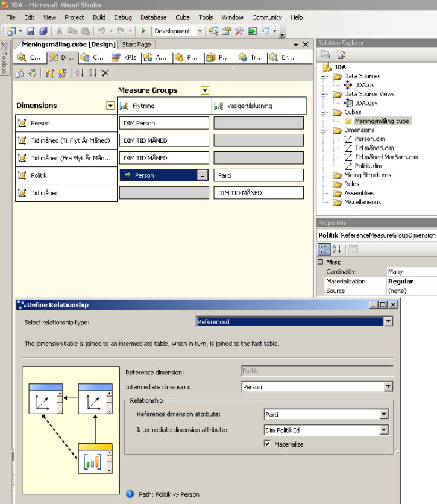The width and height of the screenshot is (437, 504).
Task: Select the Flytning measure group header
Action: click(x=164, y=106)
